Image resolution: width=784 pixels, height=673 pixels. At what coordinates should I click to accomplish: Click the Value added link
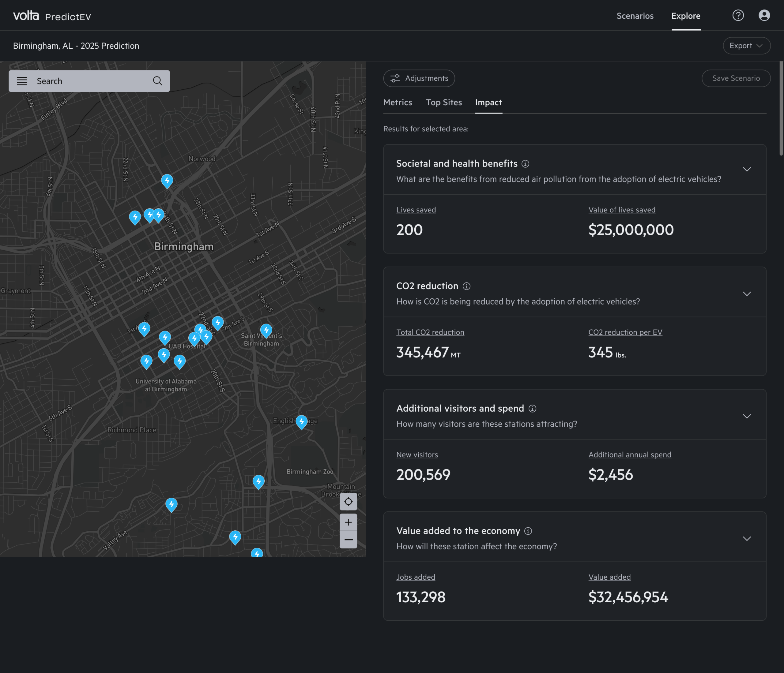[609, 577]
